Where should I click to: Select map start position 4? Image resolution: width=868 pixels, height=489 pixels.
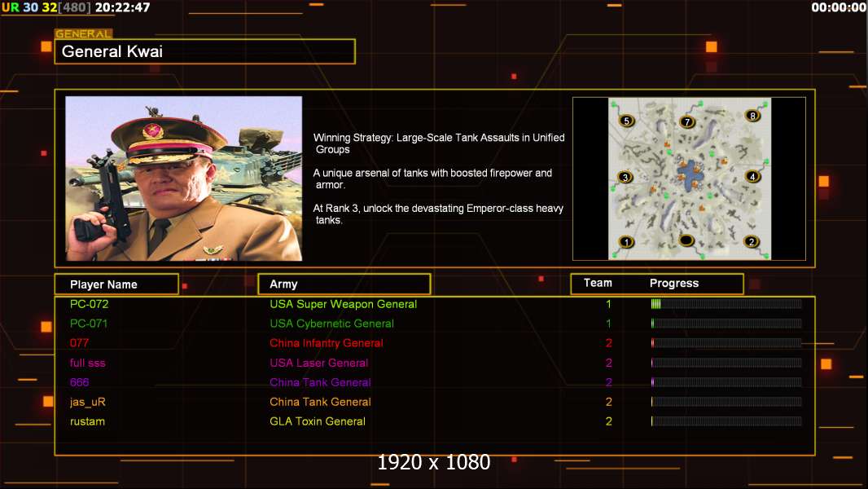(x=752, y=177)
